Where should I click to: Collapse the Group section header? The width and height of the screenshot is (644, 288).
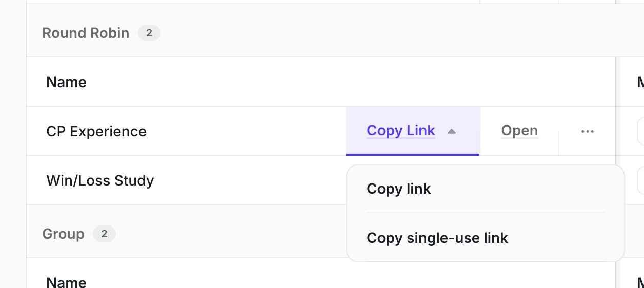click(63, 234)
